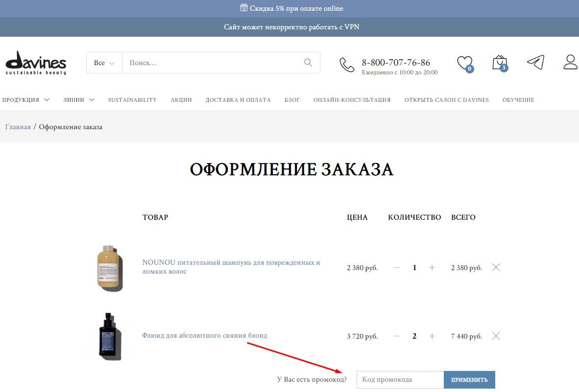This screenshot has width=579, height=392.
Task: Open the 'Все' search category dropdown
Action: click(104, 63)
